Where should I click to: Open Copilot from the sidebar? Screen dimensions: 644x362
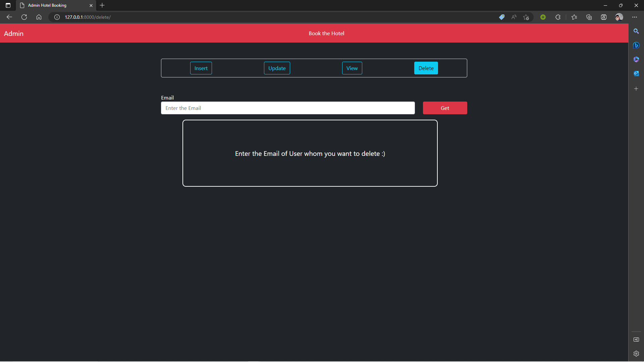tap(636, 45)
